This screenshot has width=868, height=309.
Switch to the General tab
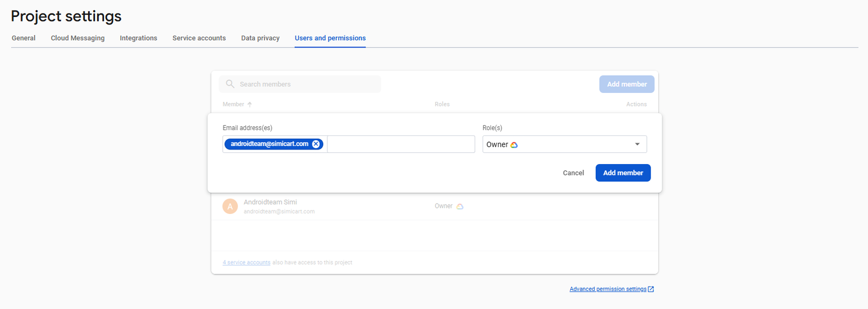pyautogui.click(x=24, y=38)
